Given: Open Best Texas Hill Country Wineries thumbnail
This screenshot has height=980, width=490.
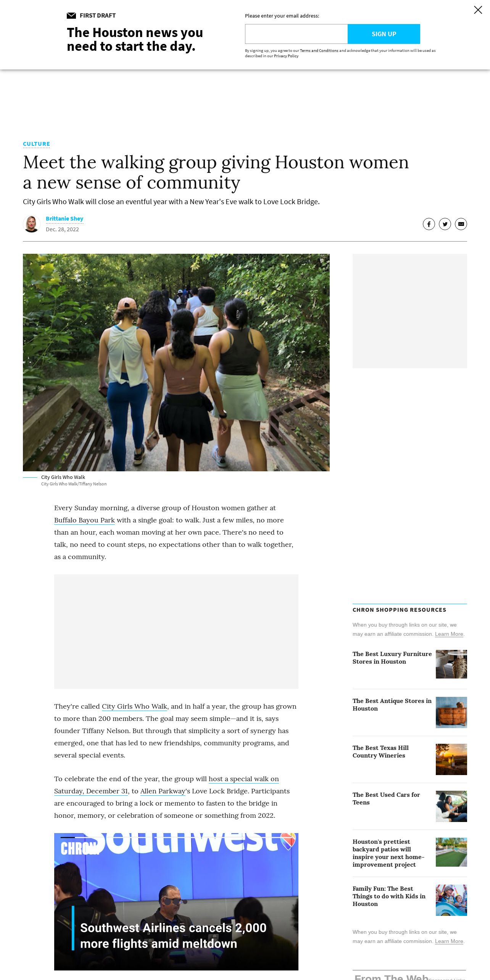Looking at the screenshot, I should pyautogui.click(x=451, y=759).
